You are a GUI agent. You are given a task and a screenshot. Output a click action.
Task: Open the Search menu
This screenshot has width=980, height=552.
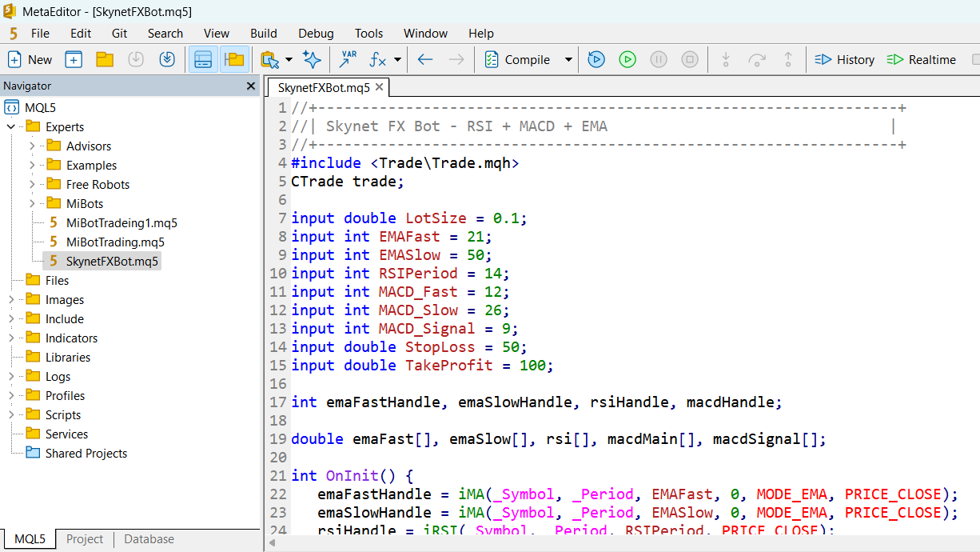point(165,34)
